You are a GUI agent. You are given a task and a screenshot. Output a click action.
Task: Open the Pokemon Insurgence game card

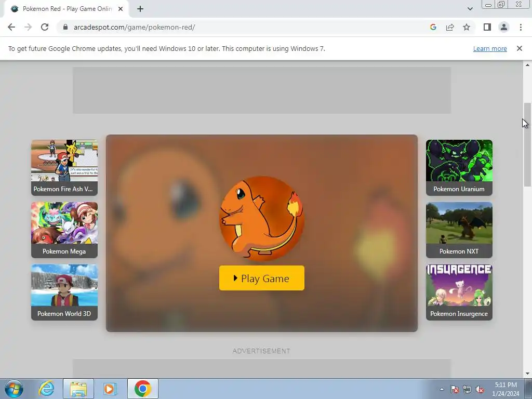[459, 292]
